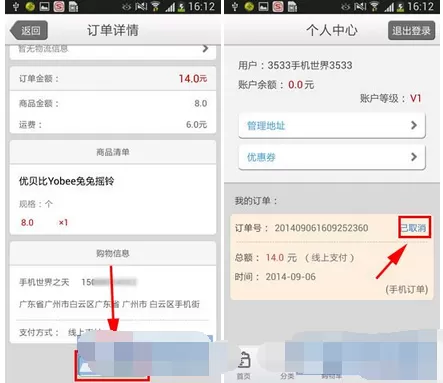Expand the 管理地址 chevron arrow
Screen dimensions: 443x383
tap(414, 125)
